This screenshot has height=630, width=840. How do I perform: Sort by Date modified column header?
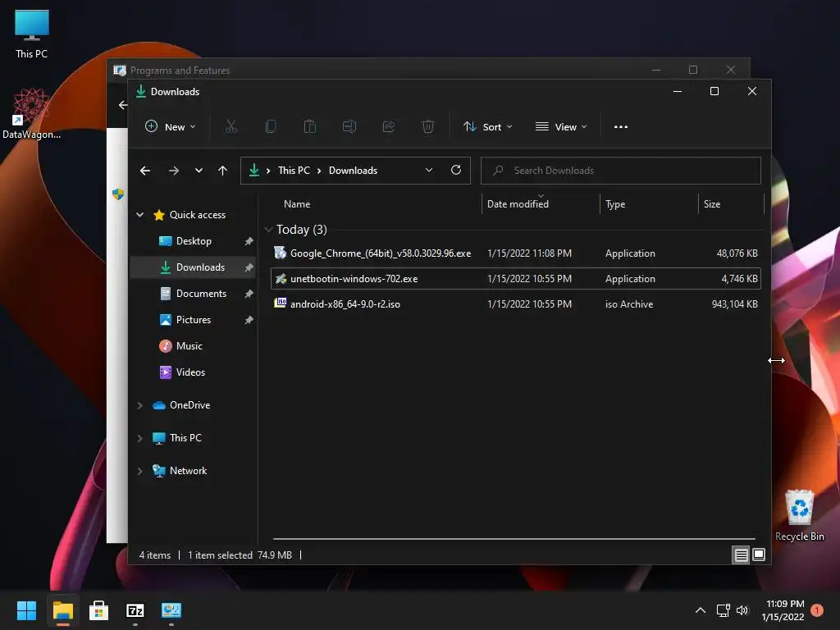(x=518, y=204)
